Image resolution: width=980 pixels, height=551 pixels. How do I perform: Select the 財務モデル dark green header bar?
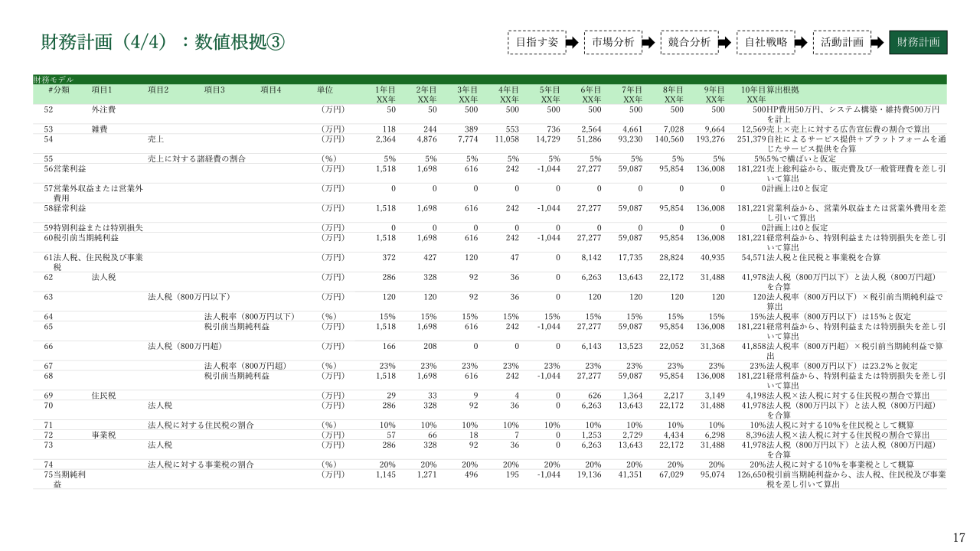click(x=489, y=80)
